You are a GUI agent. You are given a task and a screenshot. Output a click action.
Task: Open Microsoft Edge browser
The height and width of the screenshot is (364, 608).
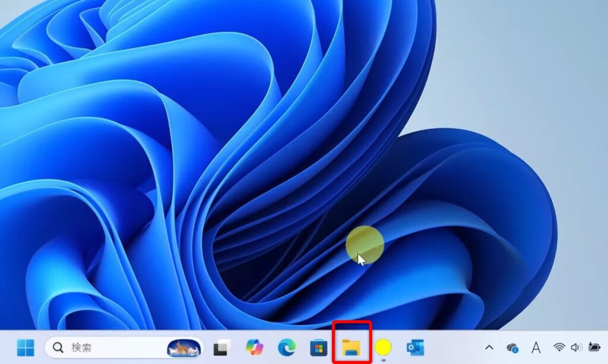click(x=287, y=347)
